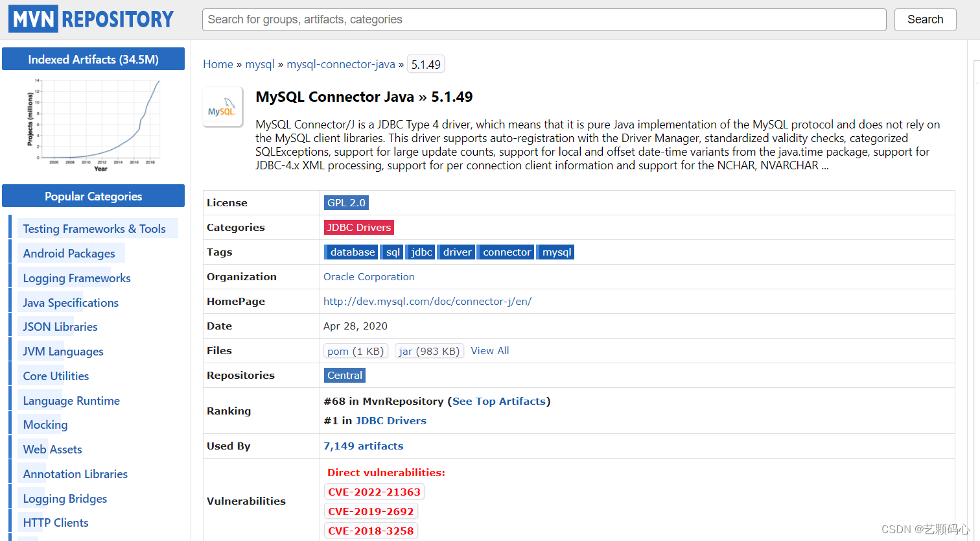Viewport: 980px width, 541px height.
Task: Open Core Utilities category
Action: (x=56, y=376)
